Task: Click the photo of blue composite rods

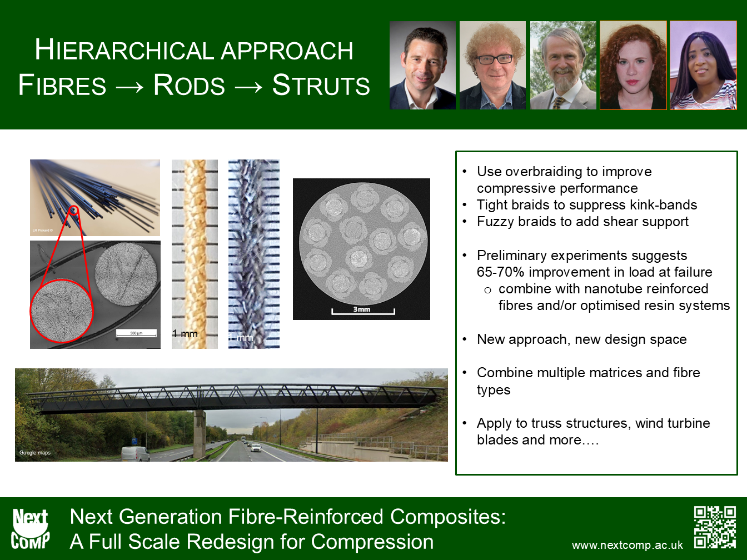Action: tap(95, 198)
